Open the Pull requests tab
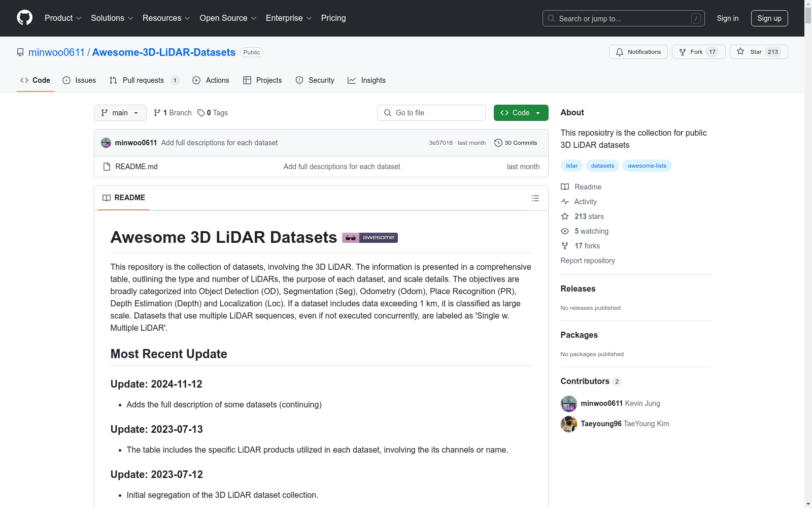812x508 pixels. click(x=145, y=80)
